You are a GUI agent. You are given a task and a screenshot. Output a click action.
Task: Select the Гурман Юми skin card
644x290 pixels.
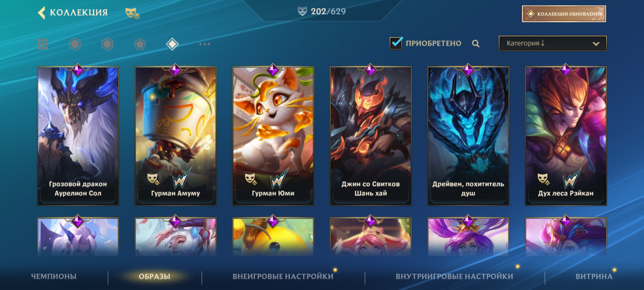273,136
